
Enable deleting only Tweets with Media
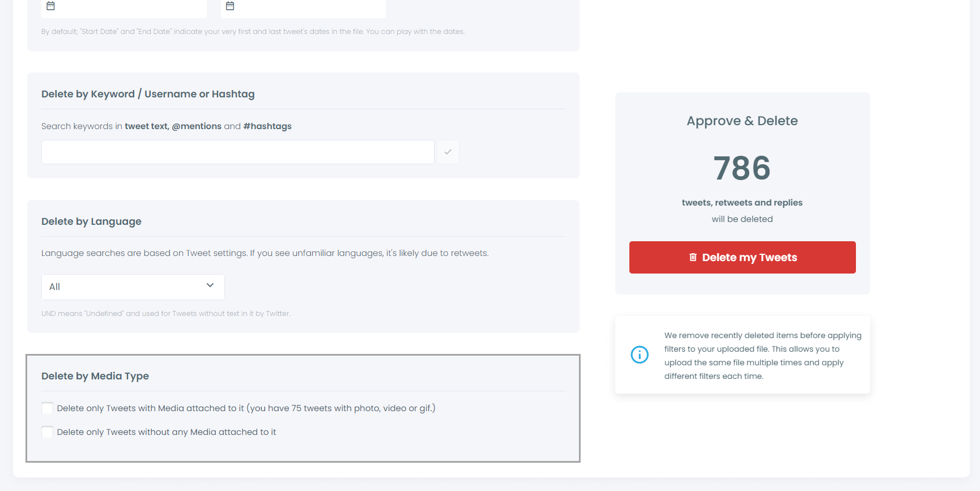(x=48, y=408)
